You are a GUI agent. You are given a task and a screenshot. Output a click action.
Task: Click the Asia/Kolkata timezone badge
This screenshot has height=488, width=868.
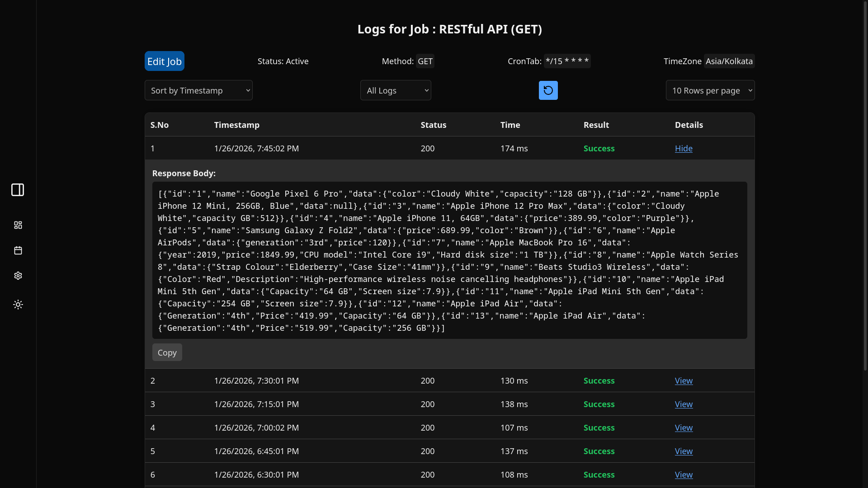[729, 61]
